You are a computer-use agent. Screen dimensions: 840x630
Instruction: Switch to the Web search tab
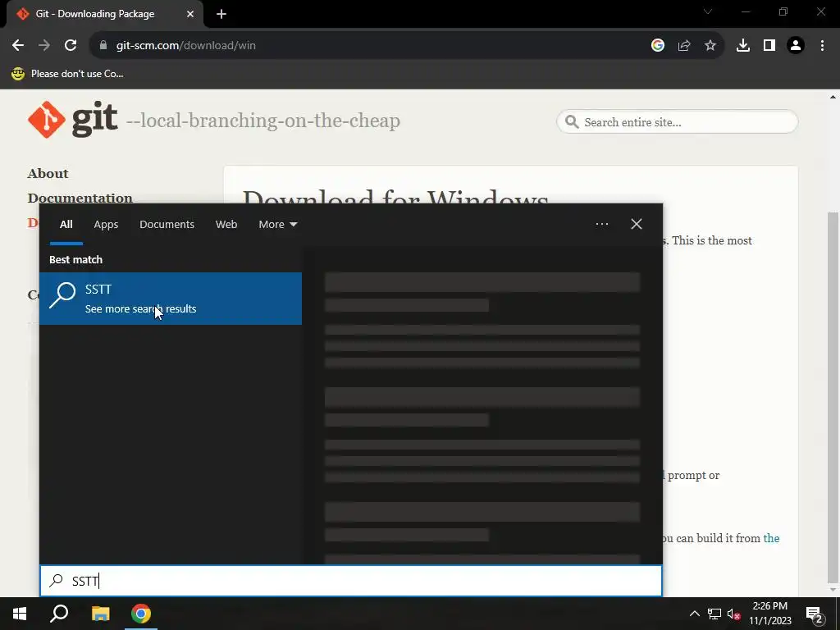226,225
